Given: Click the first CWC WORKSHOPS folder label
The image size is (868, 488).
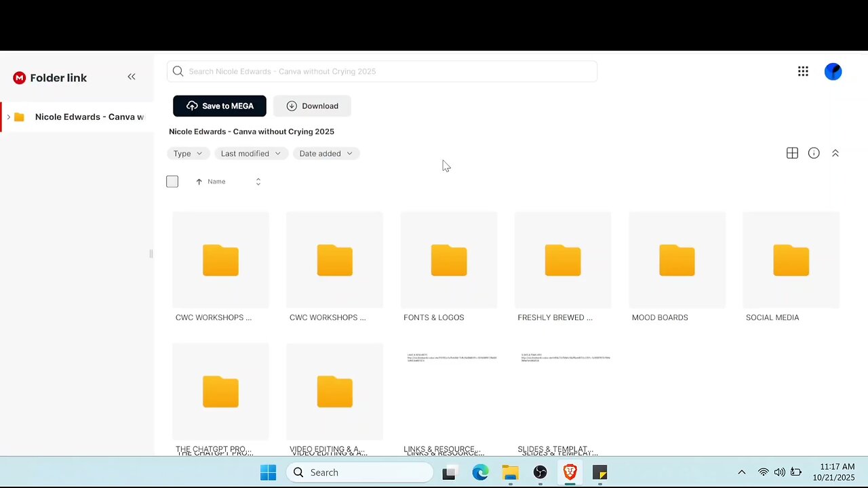Looking at the screenshot, I should 214,317.
